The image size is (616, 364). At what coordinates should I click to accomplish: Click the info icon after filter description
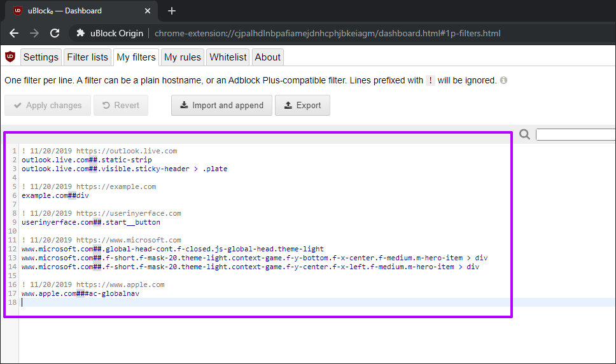[x=503, y=81]
